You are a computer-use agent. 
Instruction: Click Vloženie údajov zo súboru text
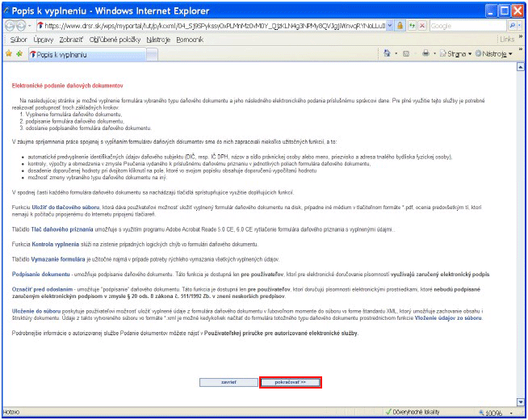click(448, 318)
